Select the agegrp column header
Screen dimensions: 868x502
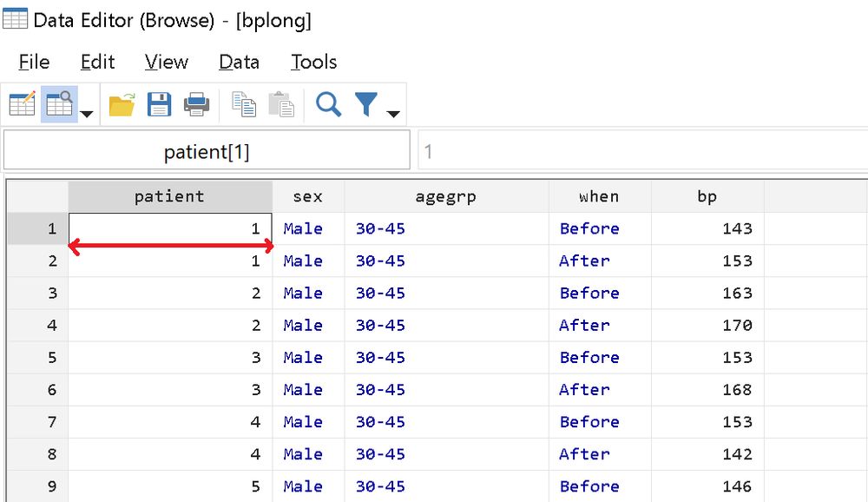point(446,196)
